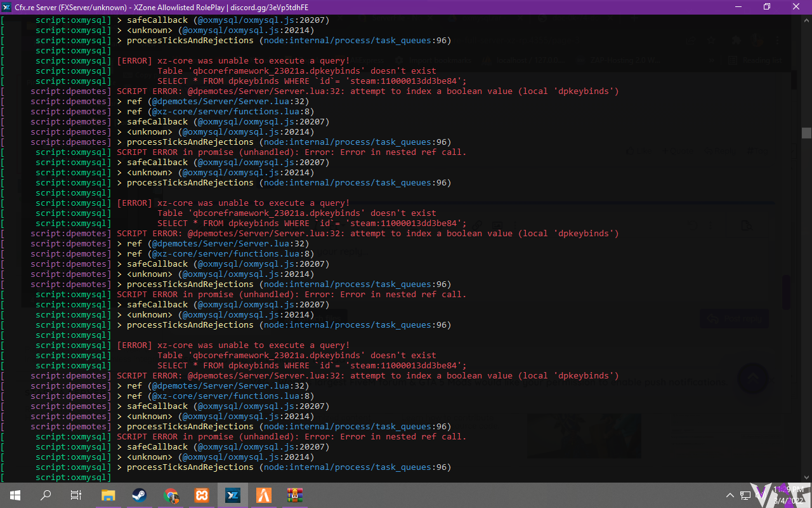Click the topmost "[ERROR] xz-core was unable" line

click(233, 61)
